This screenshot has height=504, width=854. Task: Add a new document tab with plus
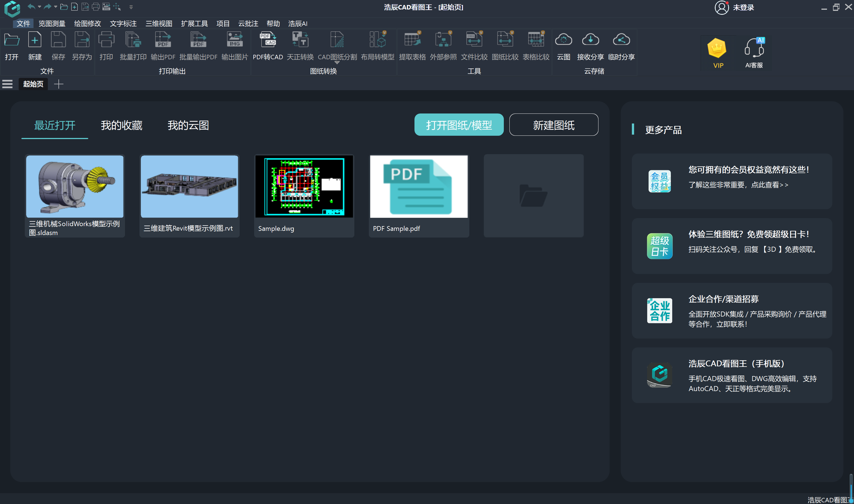pos(58,84)
